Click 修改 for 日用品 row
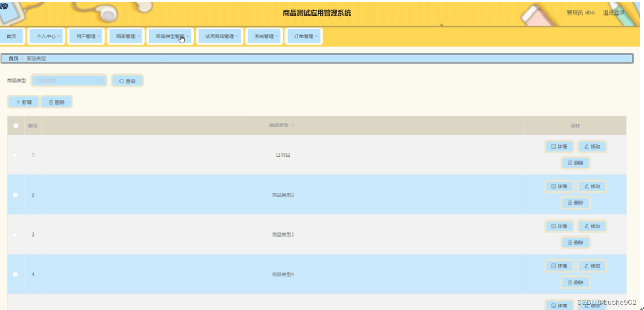Screen dimensions: 644x310 (592, 146)
